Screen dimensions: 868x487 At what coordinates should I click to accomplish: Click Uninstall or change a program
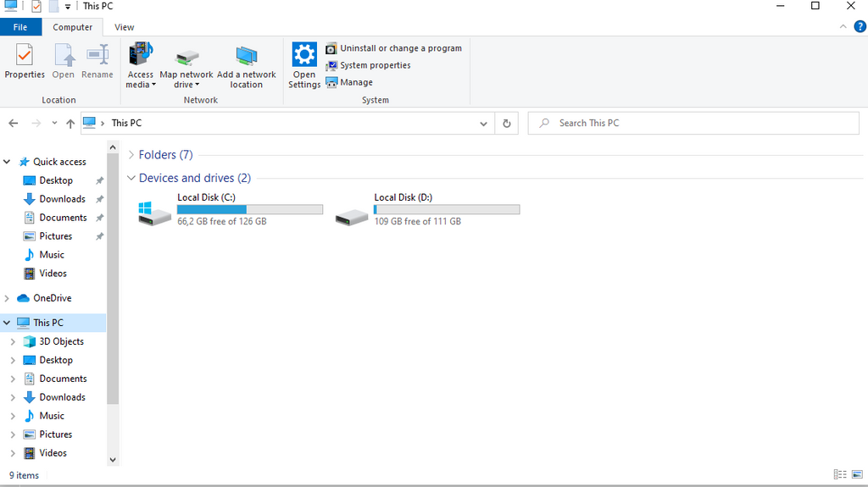tap(394, 48)
